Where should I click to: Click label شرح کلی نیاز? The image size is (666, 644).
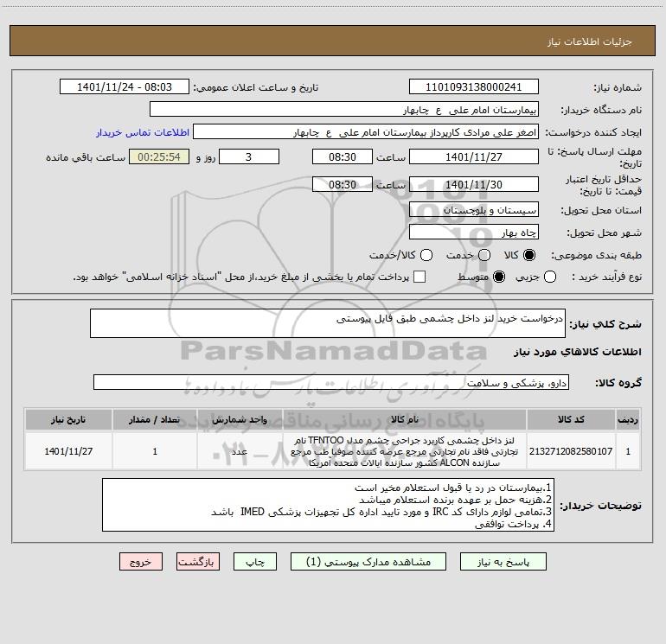605,324
